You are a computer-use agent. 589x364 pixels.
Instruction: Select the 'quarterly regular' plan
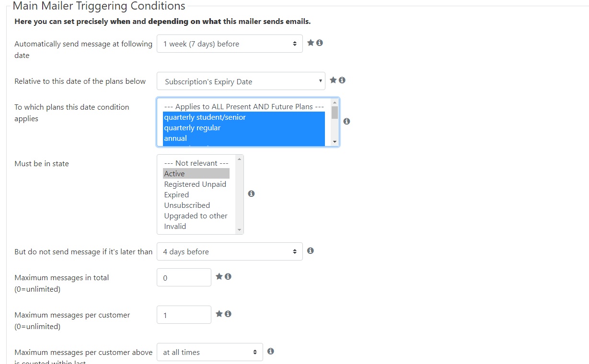point(244,127)
